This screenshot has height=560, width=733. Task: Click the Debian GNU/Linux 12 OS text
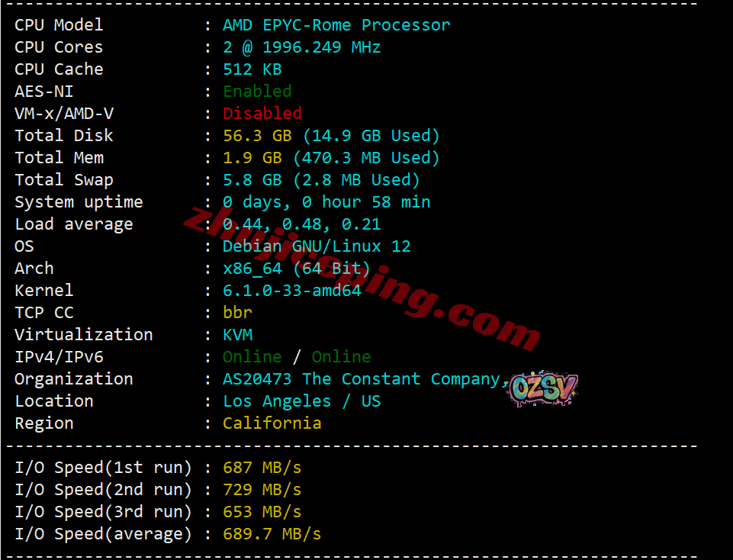pos(317,246)
